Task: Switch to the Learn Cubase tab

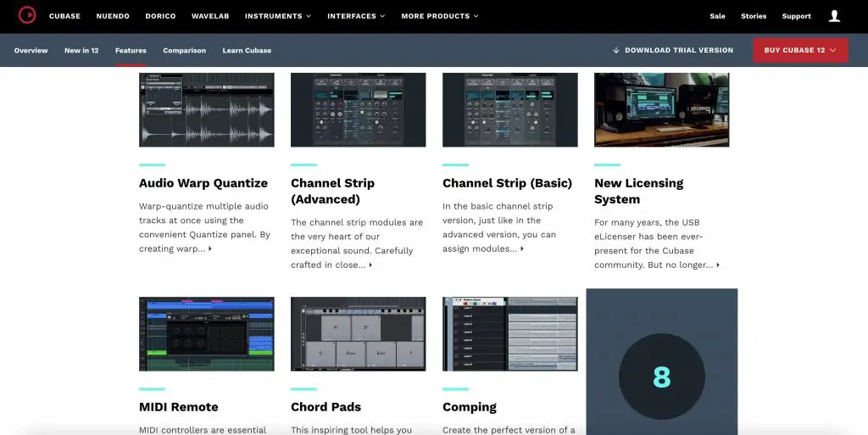Action: click(x=247, y=50)
